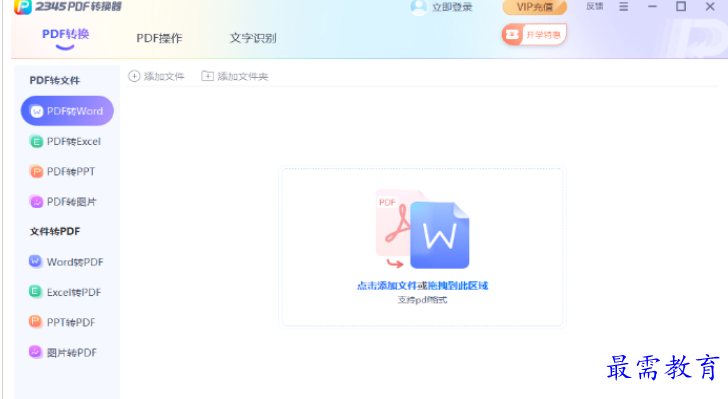
Task: Close the converter window
Action: [x=710, y=7]
